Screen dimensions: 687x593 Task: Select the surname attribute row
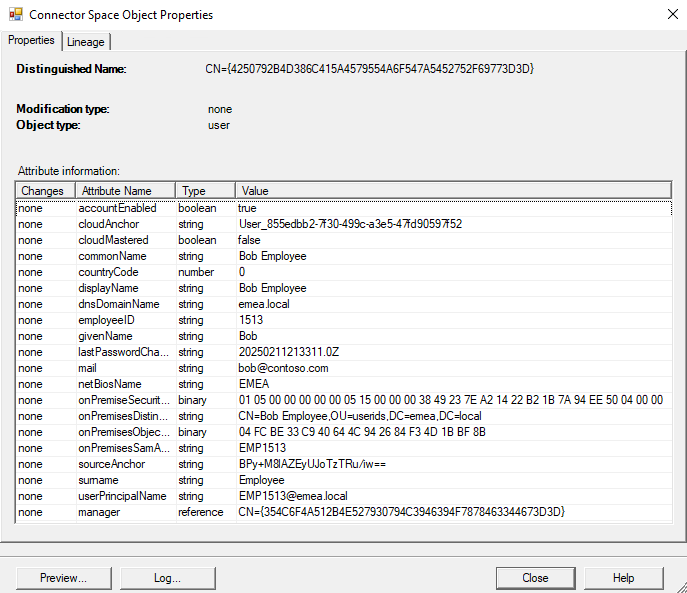pos(344,480)
